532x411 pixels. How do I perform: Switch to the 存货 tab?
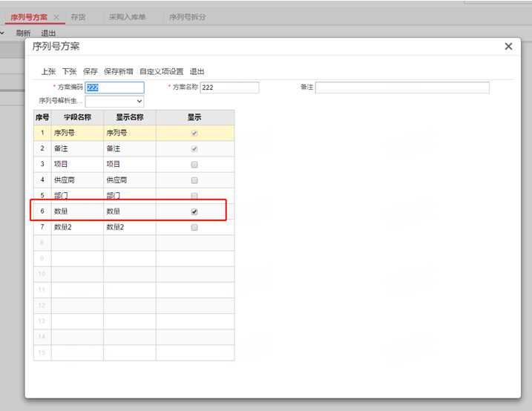(79, 17)
